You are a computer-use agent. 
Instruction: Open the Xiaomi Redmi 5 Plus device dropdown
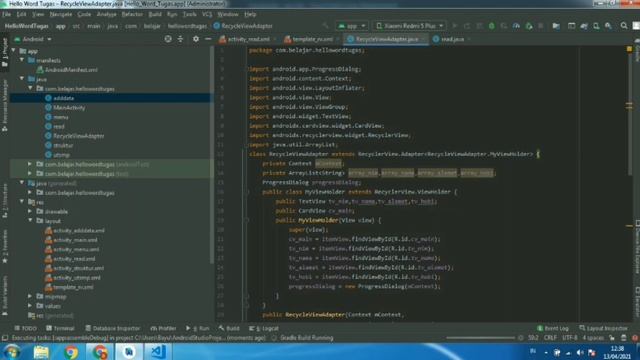(409, 26)
